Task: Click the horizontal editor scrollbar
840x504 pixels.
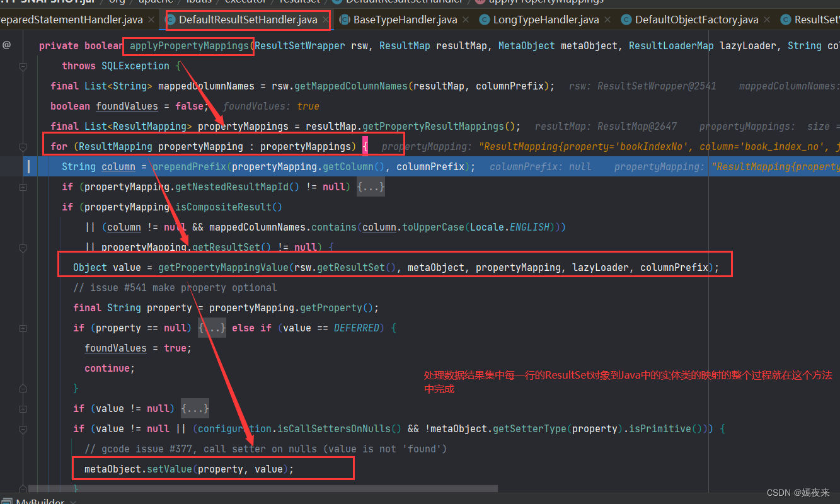Action: [263, 488]
